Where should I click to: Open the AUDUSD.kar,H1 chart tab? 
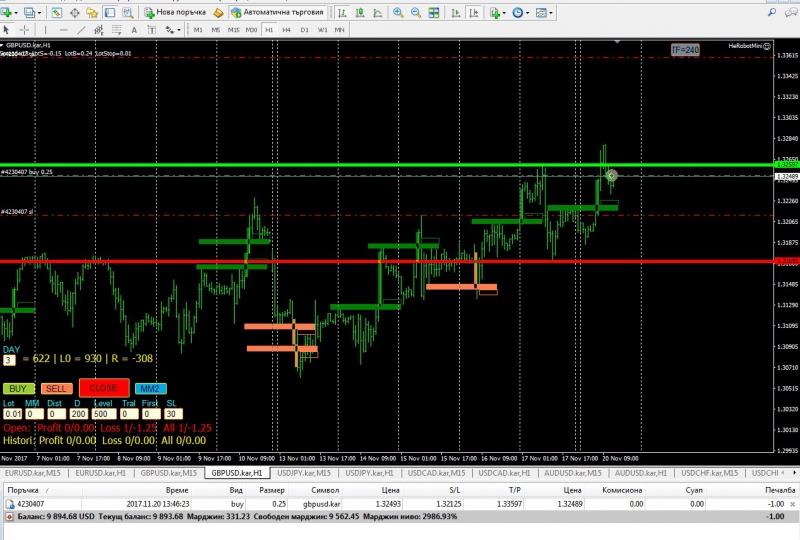point(640,473)
